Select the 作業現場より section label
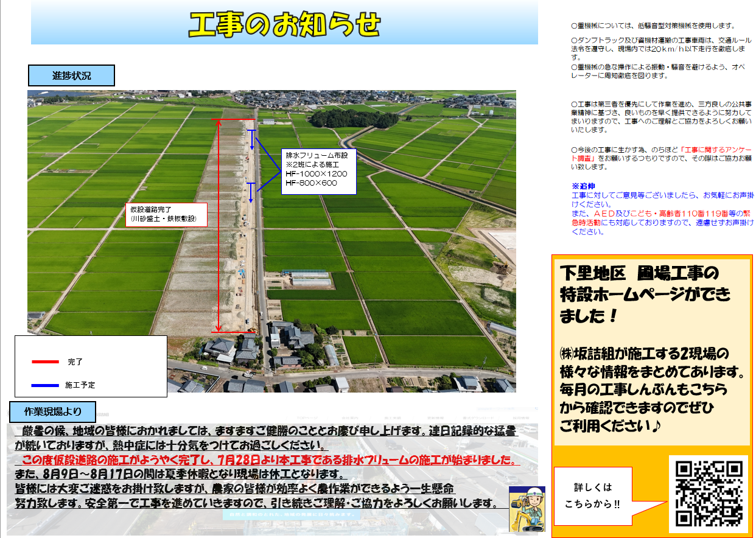The image size is (756, 538). 53,411
